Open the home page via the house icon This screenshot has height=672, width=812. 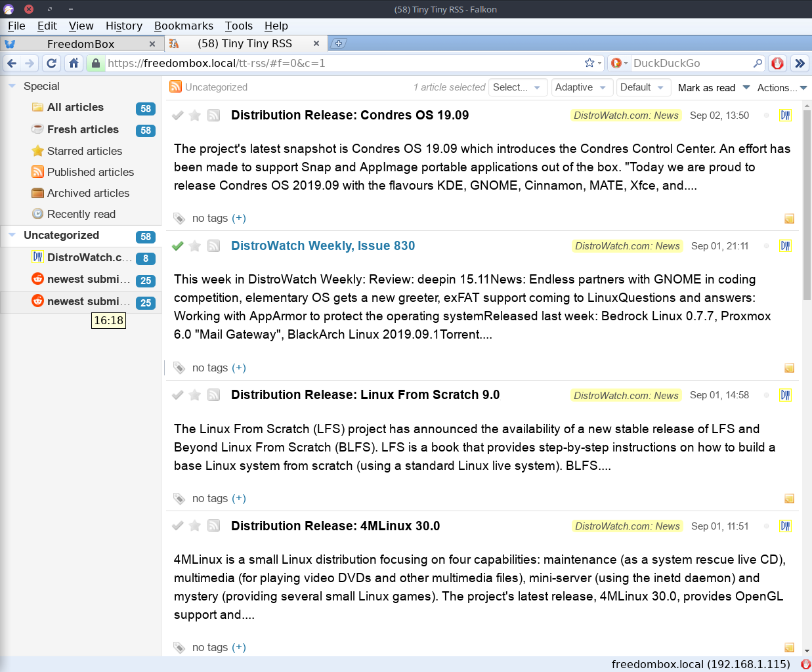[x=74, y=64]
